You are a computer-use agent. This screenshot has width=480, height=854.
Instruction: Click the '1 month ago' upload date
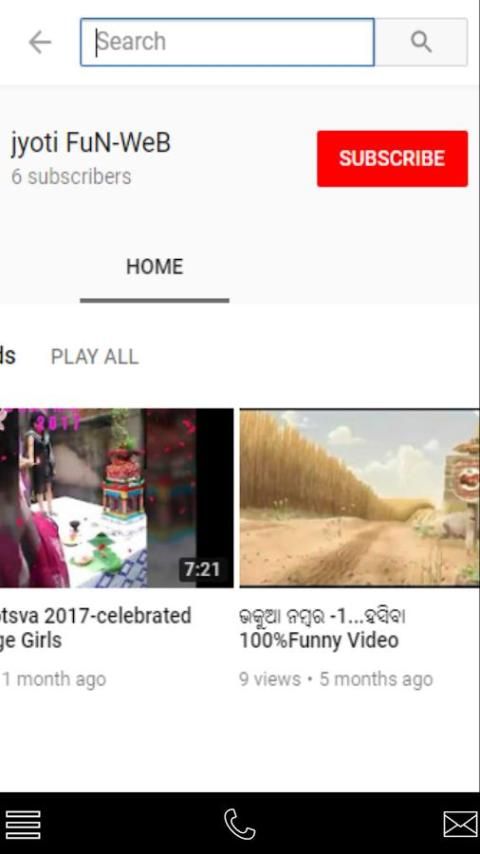point(54,679)
